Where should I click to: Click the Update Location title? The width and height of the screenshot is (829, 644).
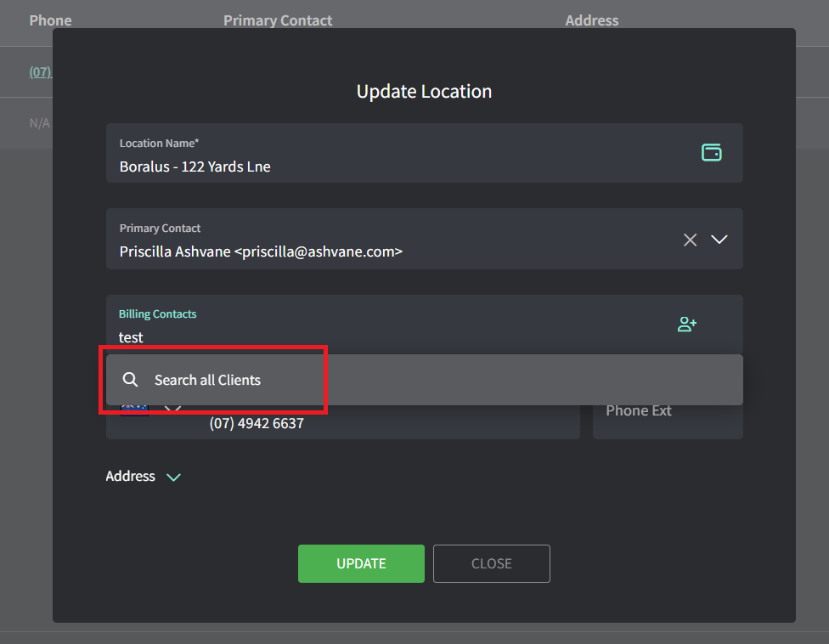click(424, 91)
